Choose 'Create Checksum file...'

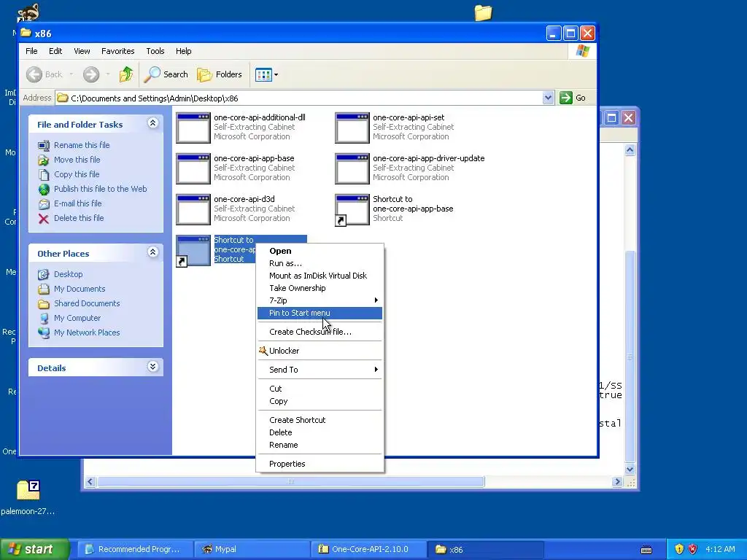click(x=320, y=332)
